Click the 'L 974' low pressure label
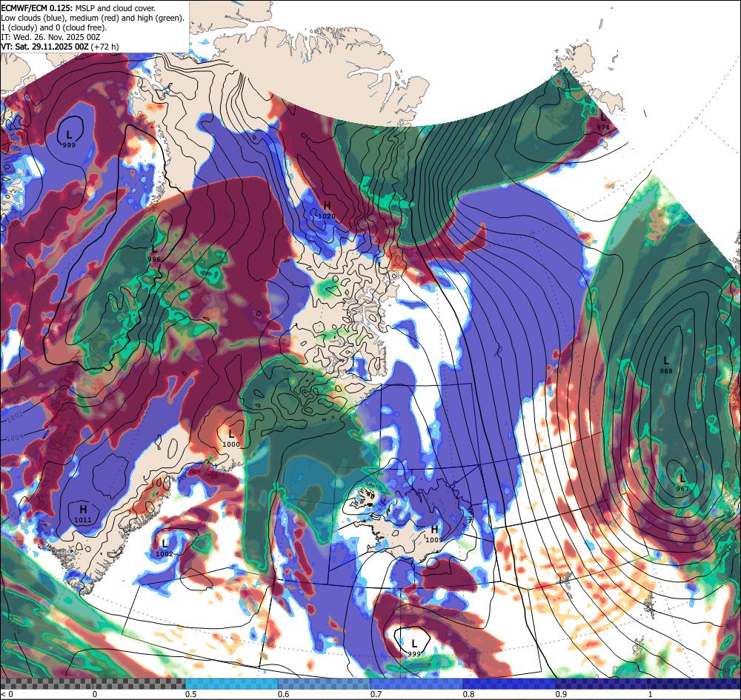 tap(603, 122)
